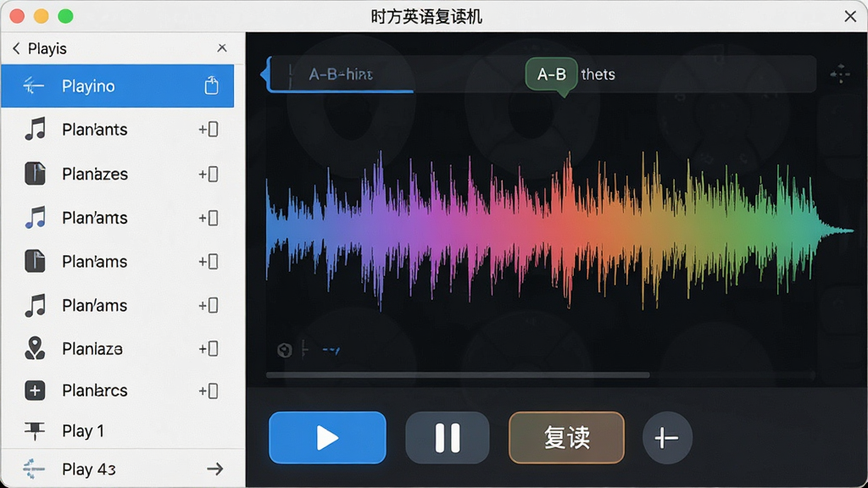Click the arrows icon beside Playino

click(x=33, y=86)
